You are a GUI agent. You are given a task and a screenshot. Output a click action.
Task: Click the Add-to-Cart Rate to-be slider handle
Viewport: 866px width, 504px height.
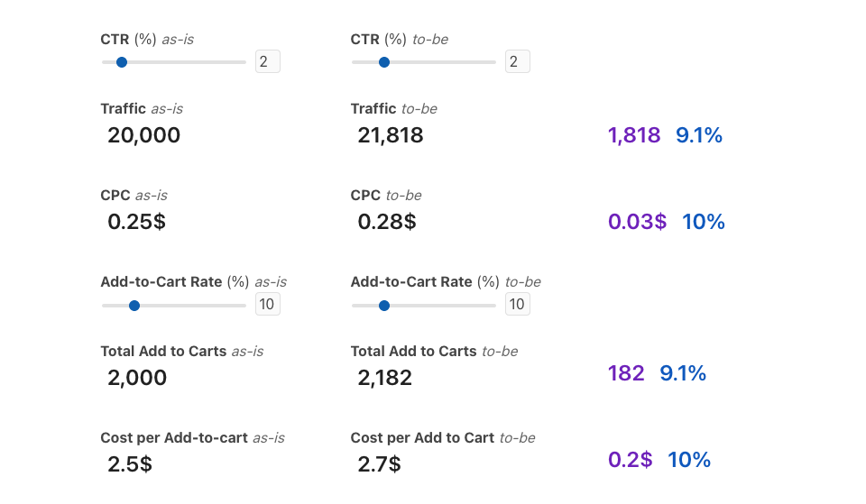point(384,306)
